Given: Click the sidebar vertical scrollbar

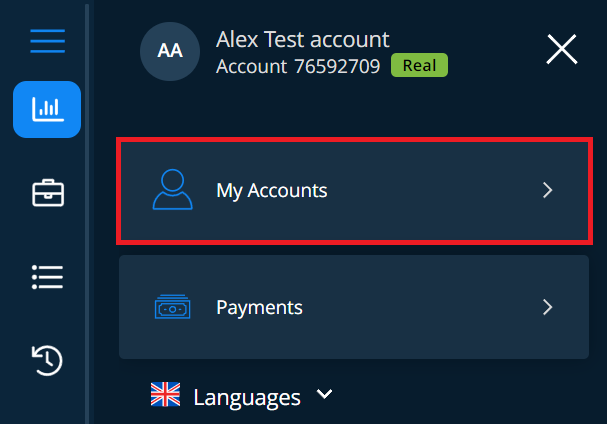Looking at the screenshot, I should (87, 212).
